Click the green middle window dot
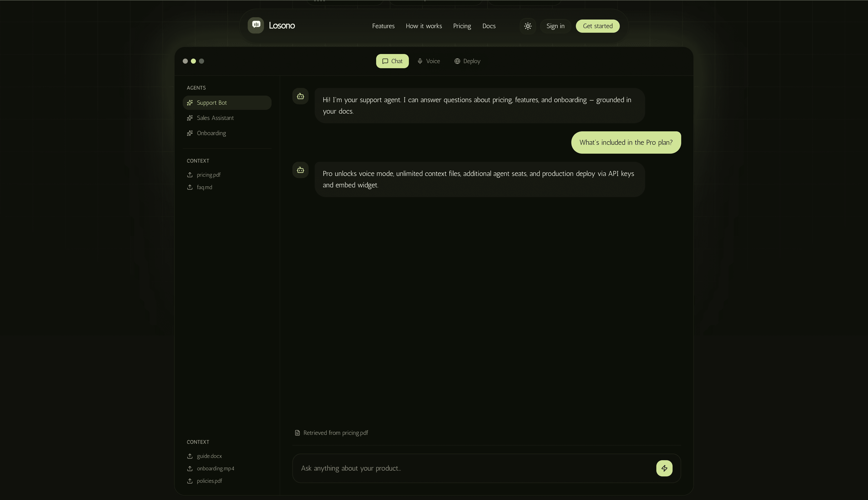The image size is (868, 500). [x=194, y=61]
